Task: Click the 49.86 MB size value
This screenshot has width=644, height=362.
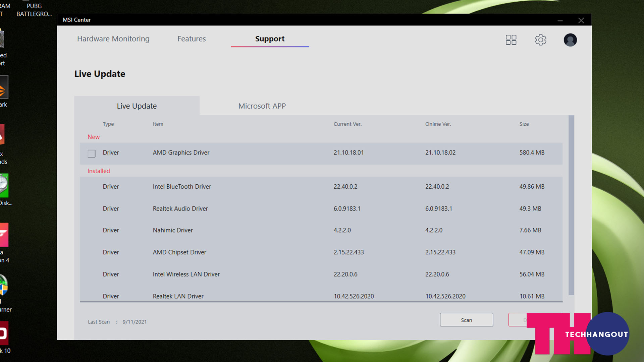Action: [x=532, y=187]
